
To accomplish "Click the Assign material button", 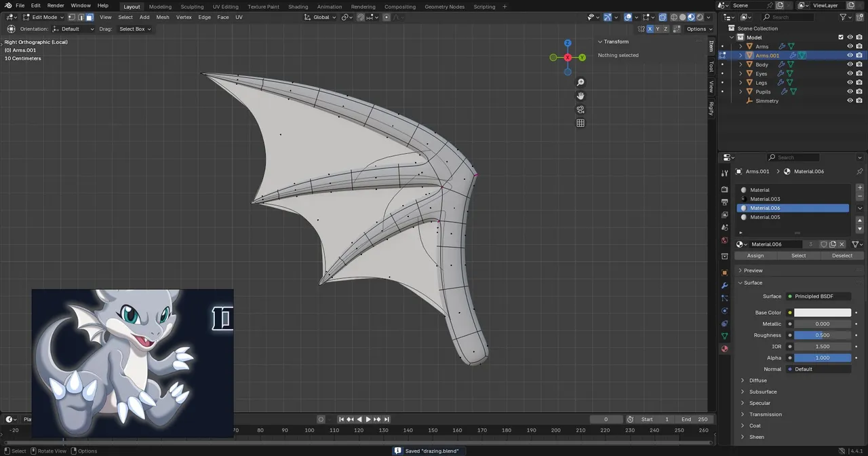I will point(755,256).
